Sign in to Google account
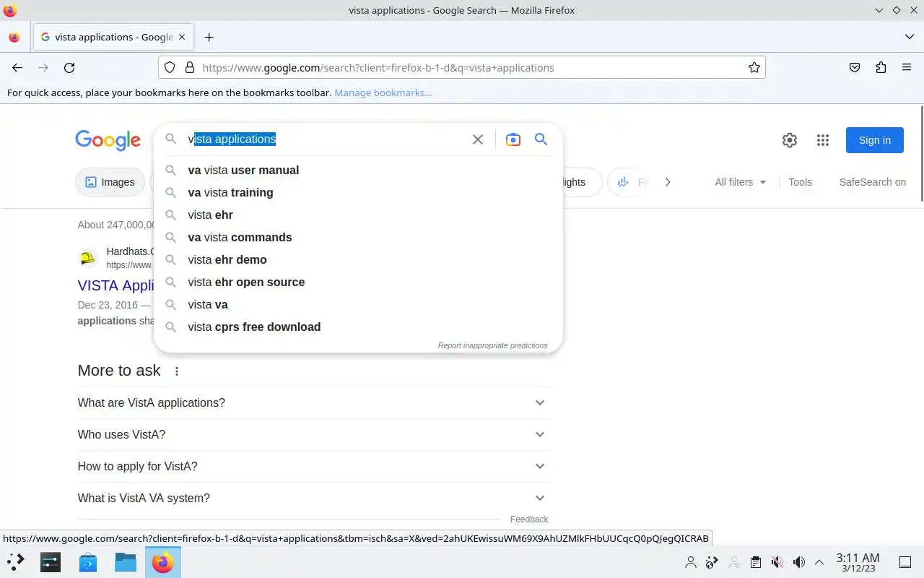Viewport: 924px width, 578px height. 875,140
